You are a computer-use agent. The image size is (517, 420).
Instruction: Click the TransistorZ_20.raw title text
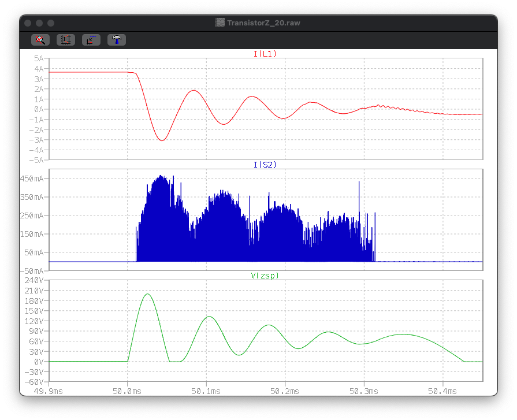point(263,23)
